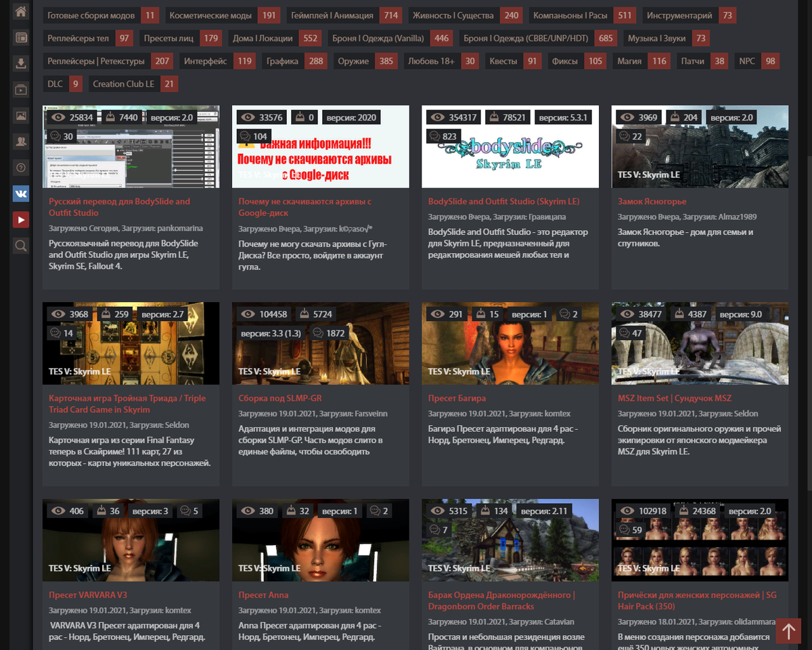The width and height of the screenshot is (812, 650).
Task: Open the search magnifier icon
Action: pos(21,246)
